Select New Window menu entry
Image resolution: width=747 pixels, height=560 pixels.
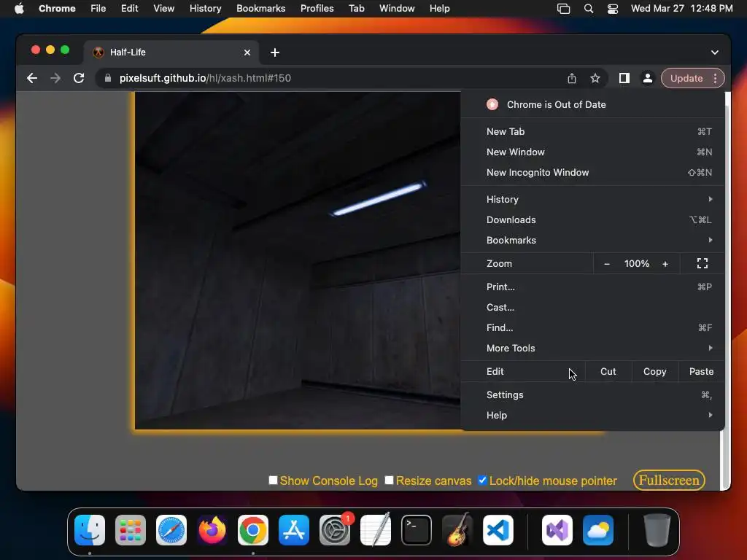coord(592,152)
